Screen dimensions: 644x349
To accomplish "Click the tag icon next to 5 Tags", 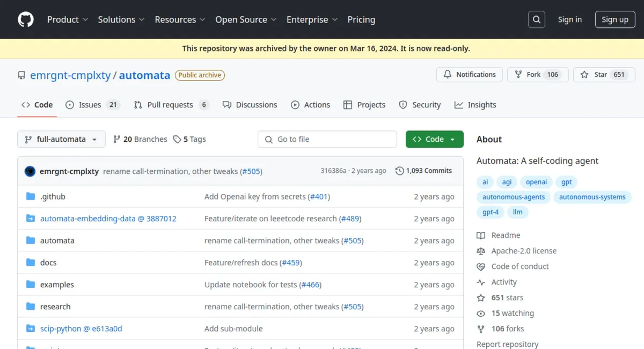I will (177, 139).
